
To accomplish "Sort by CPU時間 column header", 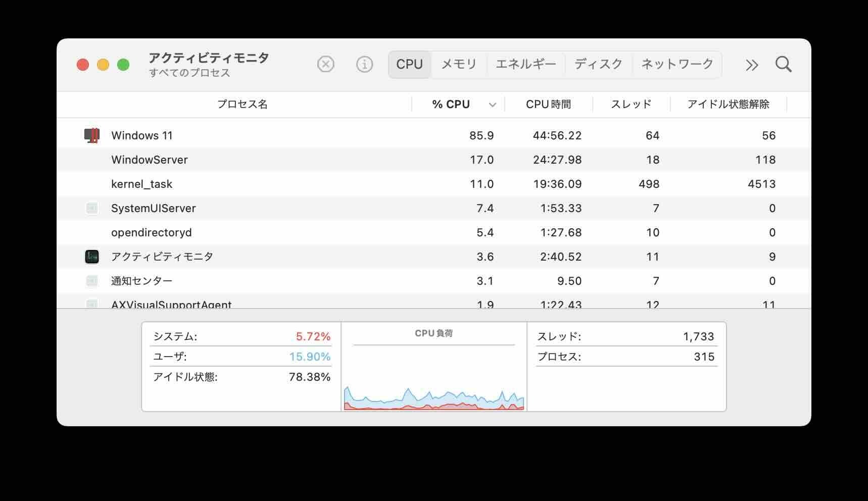I will tap(548, 104).
